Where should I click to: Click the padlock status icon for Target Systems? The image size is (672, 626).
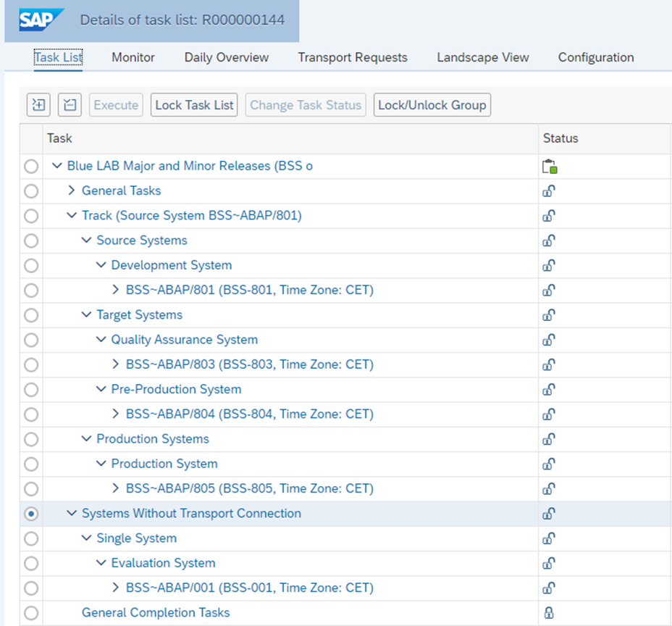click(x=549, y=315)
